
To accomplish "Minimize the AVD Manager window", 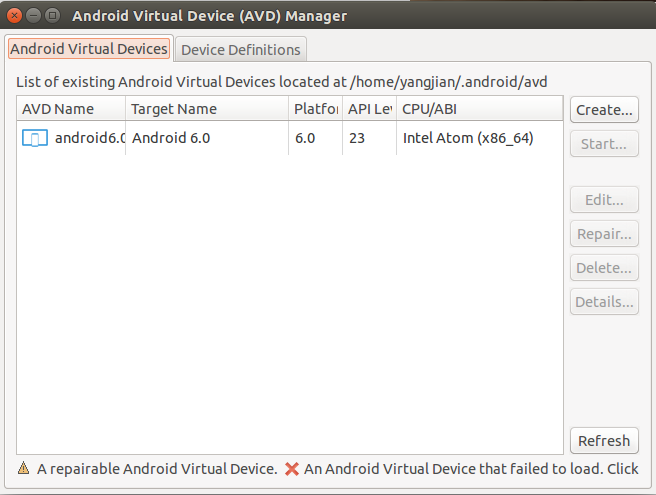I will pyautogui.click(x=33, y=16).
